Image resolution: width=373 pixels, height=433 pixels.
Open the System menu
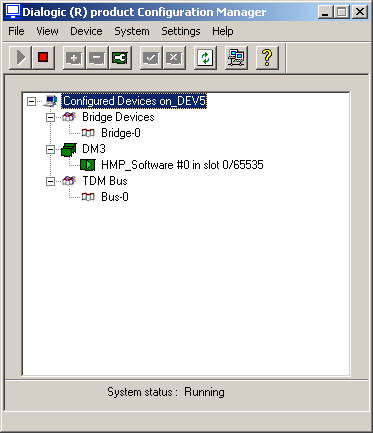(132, 31)
